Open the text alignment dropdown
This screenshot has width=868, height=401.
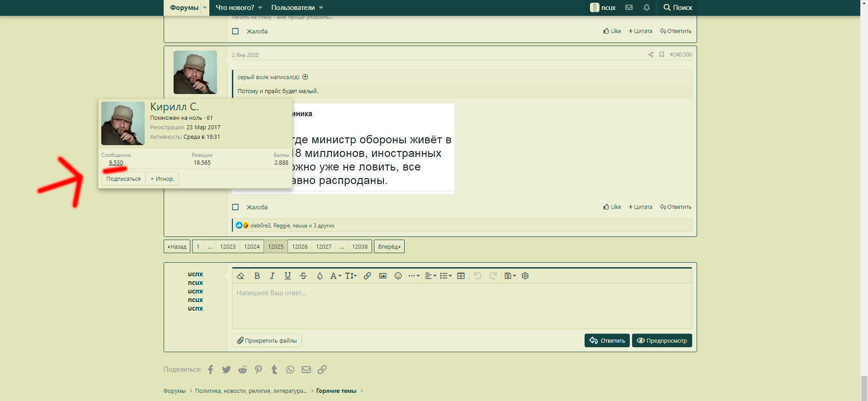pos(430,276)
